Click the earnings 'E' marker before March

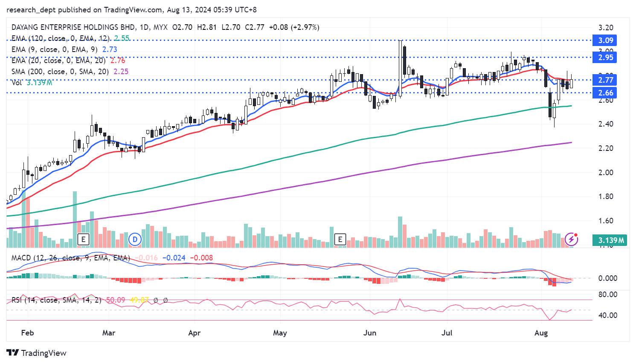coord(83,240)
